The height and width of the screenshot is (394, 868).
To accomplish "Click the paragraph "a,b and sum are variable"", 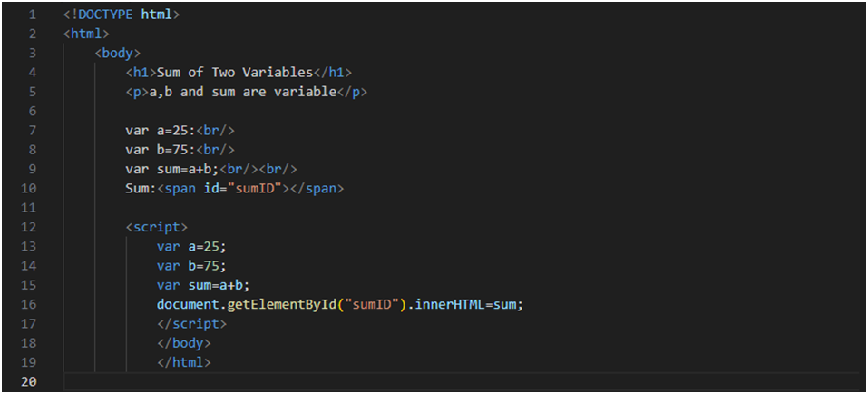I will [247, 92].
